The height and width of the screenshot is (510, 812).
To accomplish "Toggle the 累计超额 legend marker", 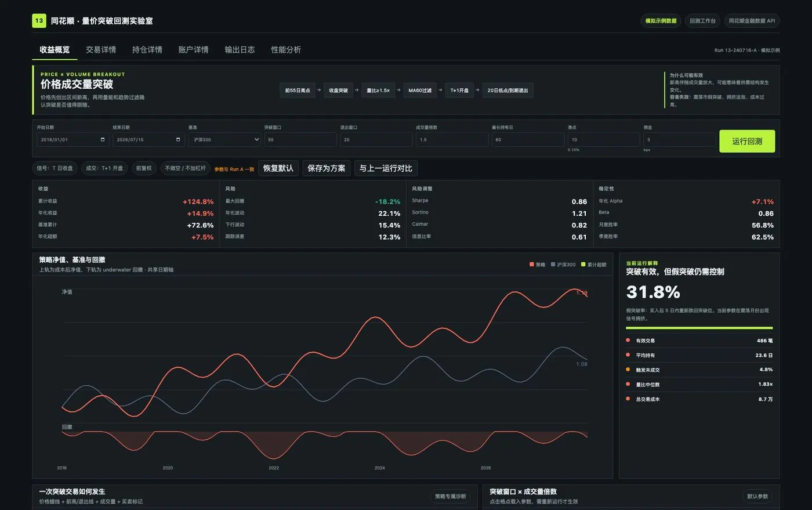I will click(583, 265).
